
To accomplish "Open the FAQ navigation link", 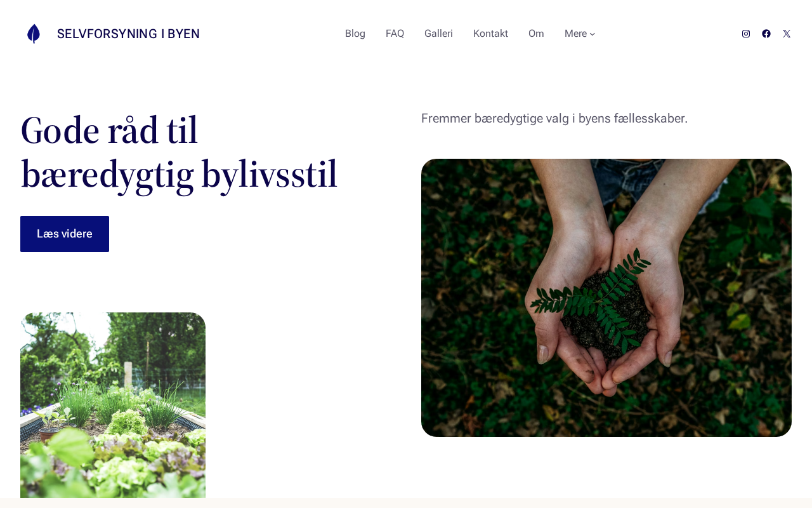I will pyautogui.click(x=395, y=34).
